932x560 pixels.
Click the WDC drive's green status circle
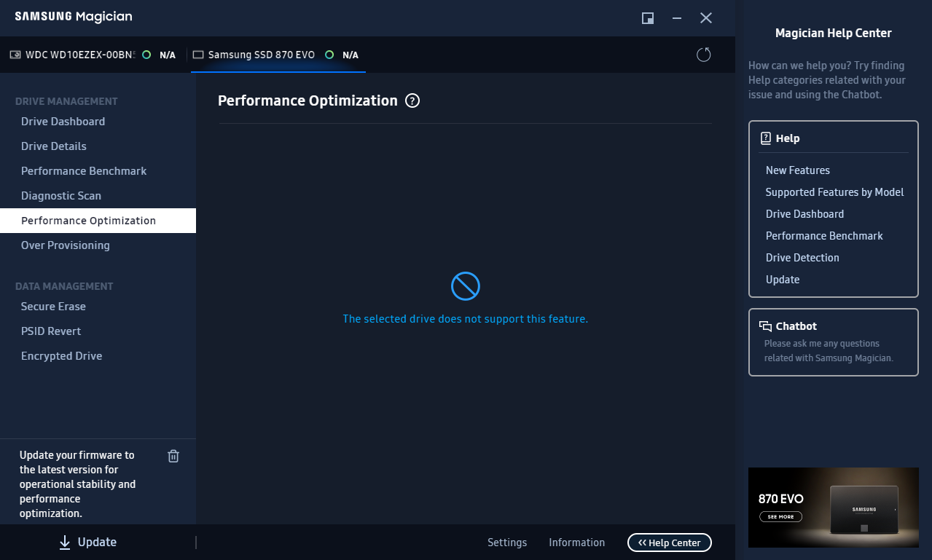[146, 55]
